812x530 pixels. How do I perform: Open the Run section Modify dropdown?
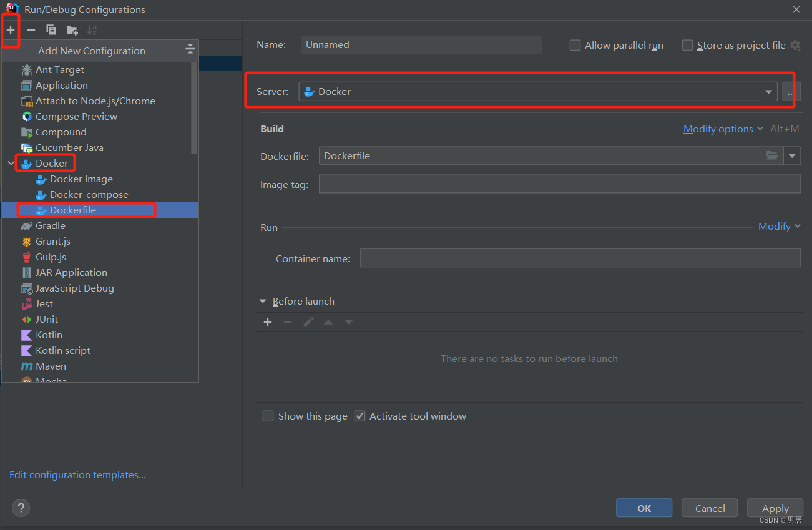[779, 227]
